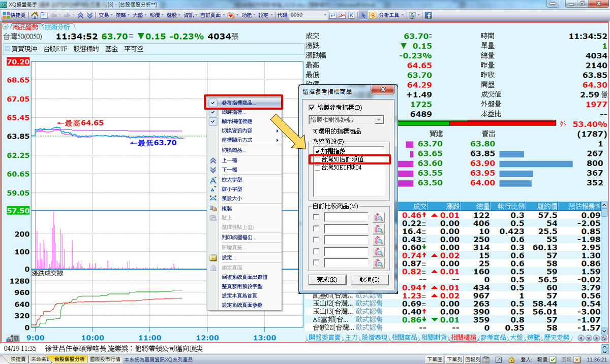
Task: Click the first custom comparison product input field
Action: [346, 217]
